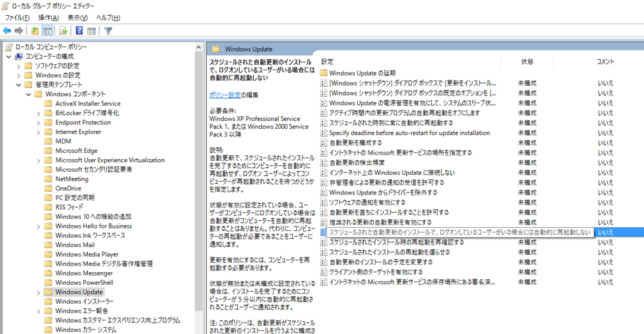This screenshot has height=334, width=644.
Task: Expand the Internet Explorer node
Action: (x=38, y=132)
